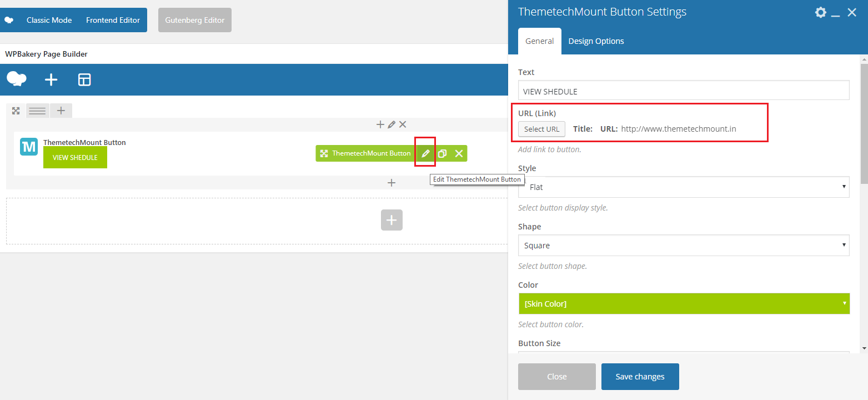
Task: Click the ThemetechMount Button element title
Action: pyautogui.click(x=84, y=142)
